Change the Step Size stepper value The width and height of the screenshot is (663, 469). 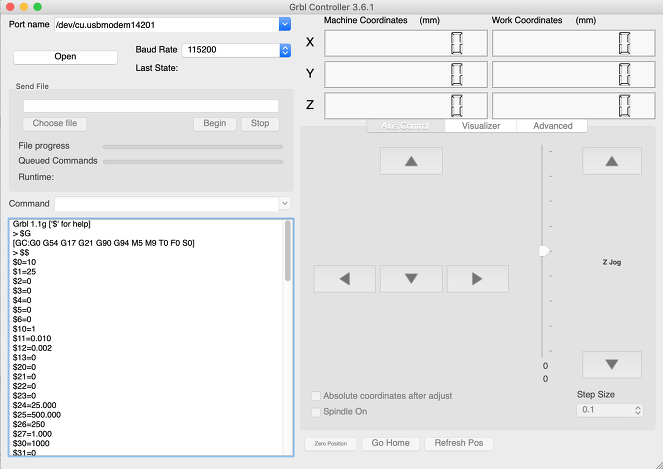638,410
